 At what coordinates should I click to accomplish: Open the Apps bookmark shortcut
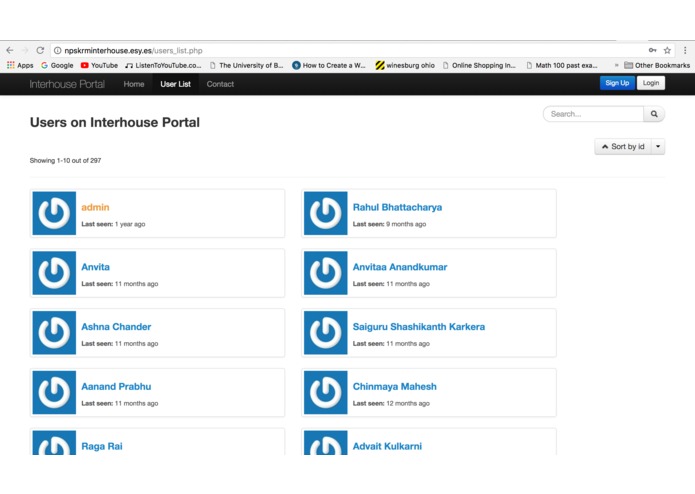pyautogui.click(x=20, y=65)
